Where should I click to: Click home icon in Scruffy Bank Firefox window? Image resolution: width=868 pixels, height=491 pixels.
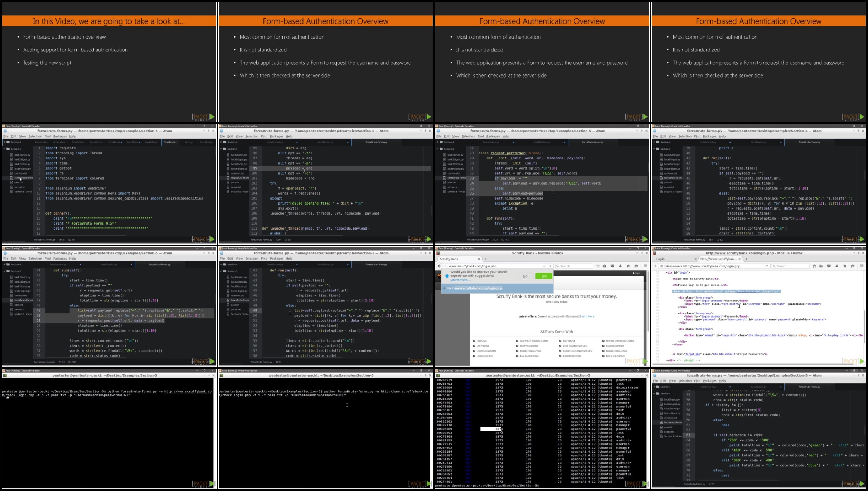click(628, 266)
